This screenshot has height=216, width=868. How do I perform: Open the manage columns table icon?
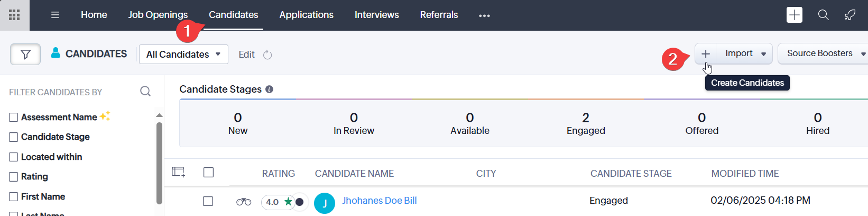pyautogui.click(x=178, y=172)
